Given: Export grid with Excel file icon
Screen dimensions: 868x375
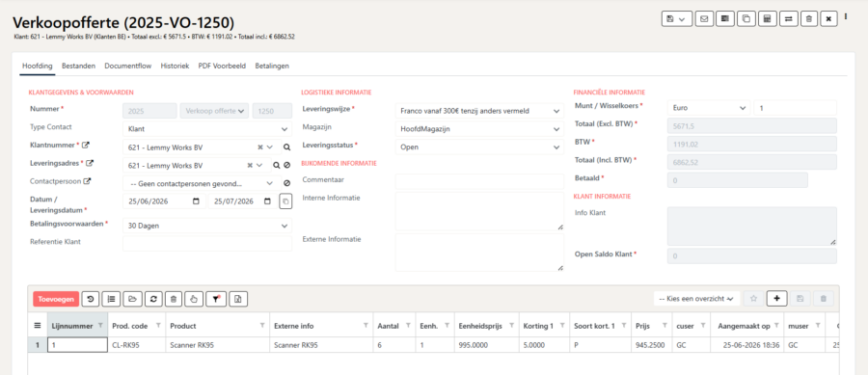Looking at the screenshot, I should (x=237, y=299).
